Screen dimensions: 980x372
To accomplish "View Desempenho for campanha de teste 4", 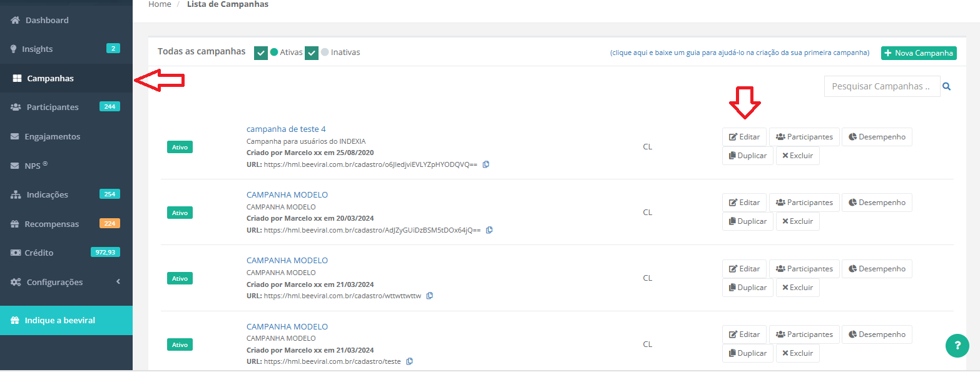I will pyautogui.click(x=877, y=137).
